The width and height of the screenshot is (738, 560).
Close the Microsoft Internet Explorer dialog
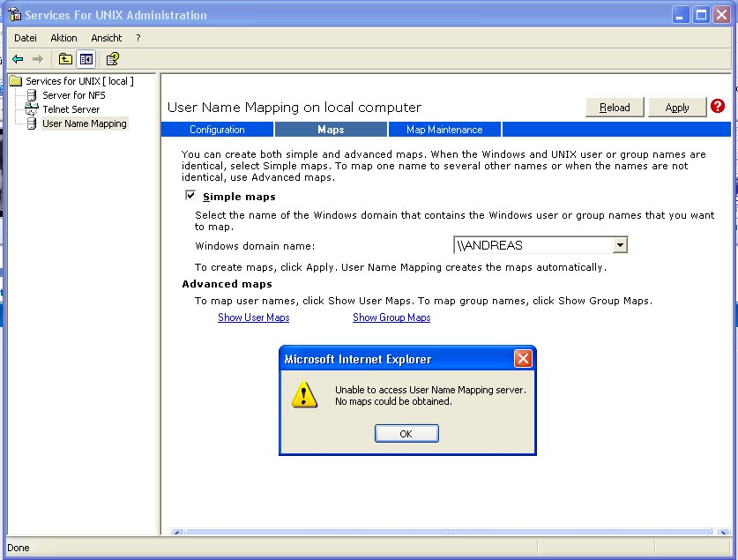tap(523, 359)
